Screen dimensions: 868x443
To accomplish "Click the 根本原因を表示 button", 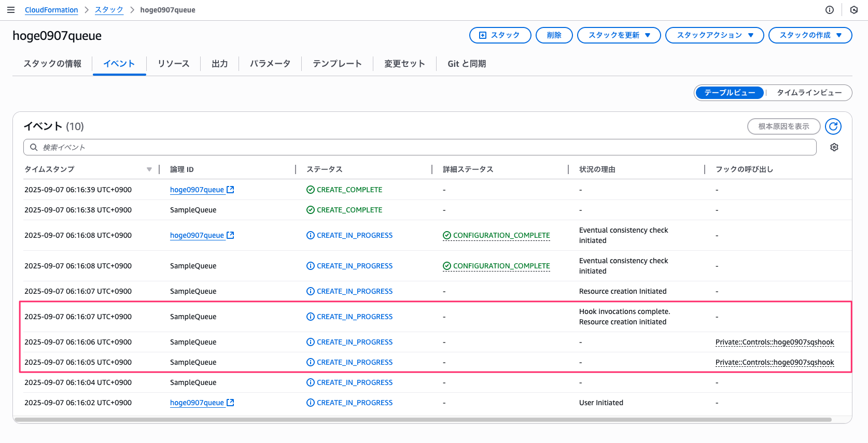I will [783, 126].
